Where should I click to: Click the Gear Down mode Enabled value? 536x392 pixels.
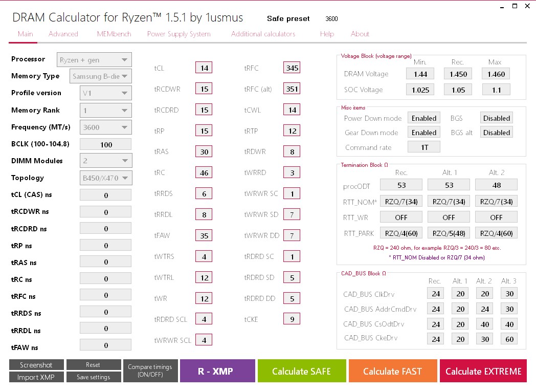click(424, 133)
